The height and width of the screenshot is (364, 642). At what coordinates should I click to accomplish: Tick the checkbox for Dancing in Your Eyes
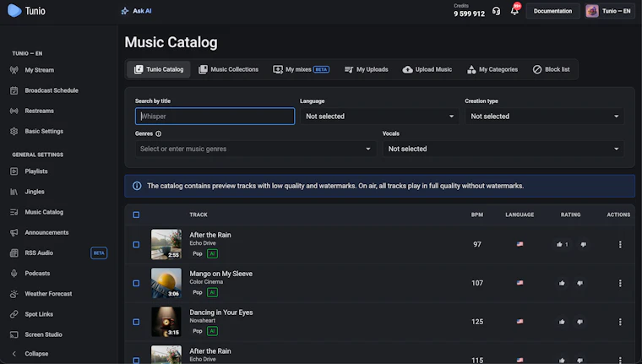tap(136, 322)
